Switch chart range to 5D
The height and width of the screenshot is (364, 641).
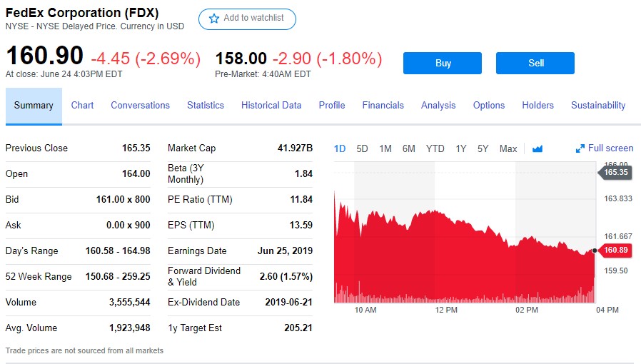pos(362,148)
